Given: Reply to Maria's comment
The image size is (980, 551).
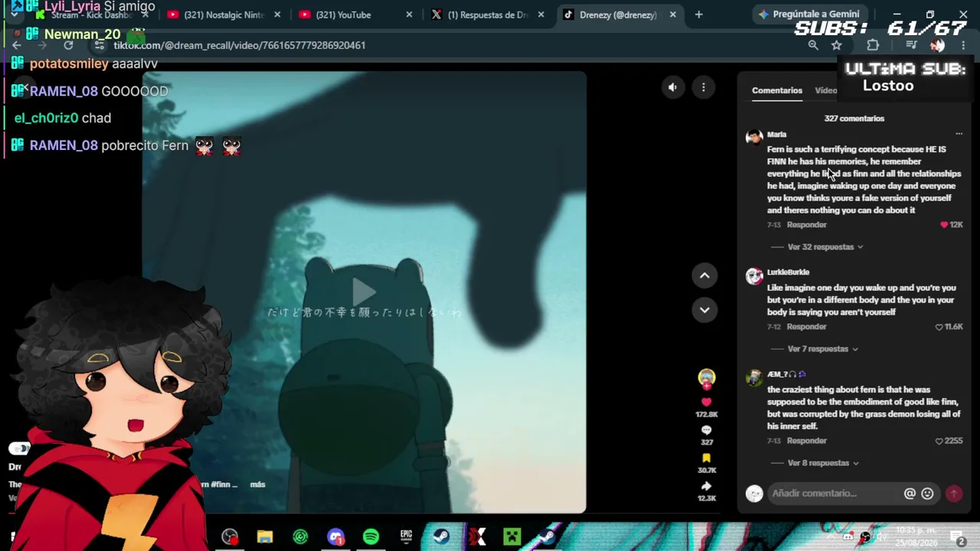Looking at the screenshot, I should coord(806,225).
